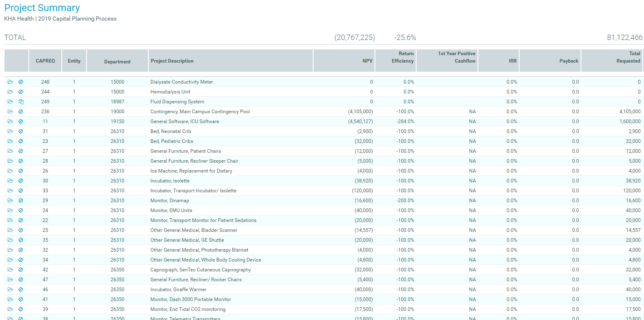The width and height of the screenshot is (644, 320).
Task: Select 'Monitor, Transport Monitor for Patient Sedations'
Action: (x=203, y=220)
